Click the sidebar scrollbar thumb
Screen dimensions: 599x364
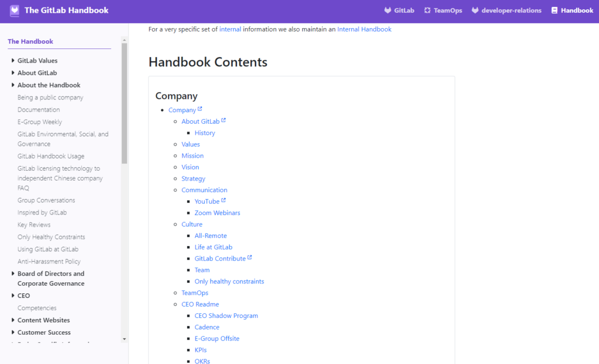(x=124, y=103)
